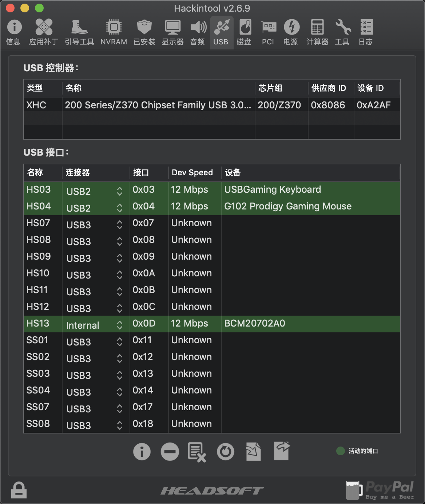This screenshot has height=504, width=425.
Task: Select the SS03 port name
Action: click(x=38, y=373)
